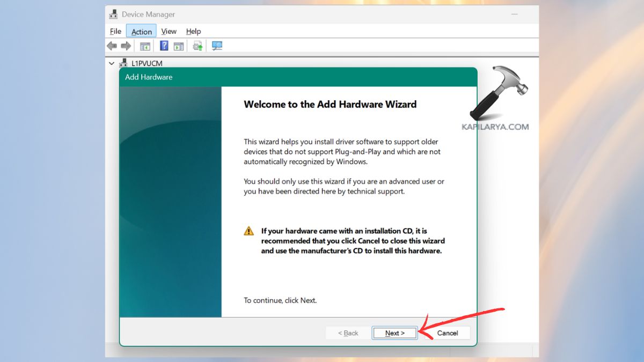The height and width of the screenshot is (362, 644).
Task: Select the L1PVUCM computer name
Action: [147, 63]
